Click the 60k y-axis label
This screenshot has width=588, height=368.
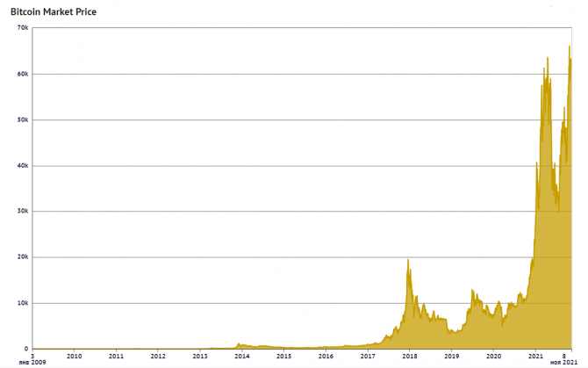click(x=23, y=74)
